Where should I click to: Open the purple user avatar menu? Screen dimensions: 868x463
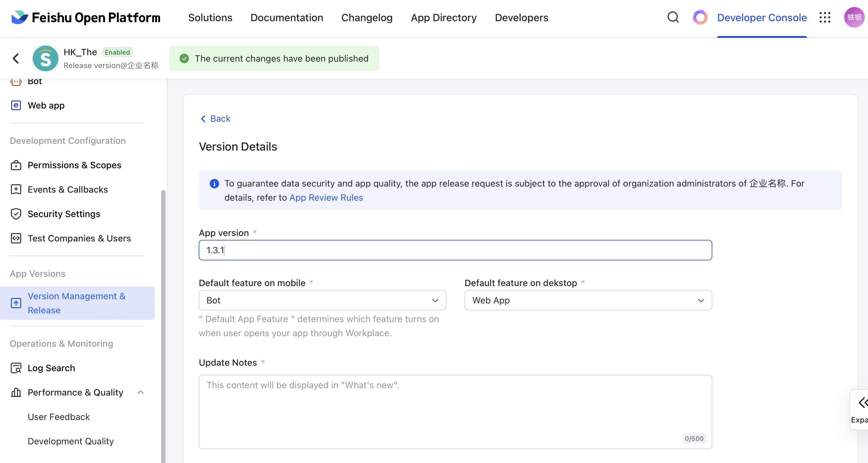[x=854, y=18]
